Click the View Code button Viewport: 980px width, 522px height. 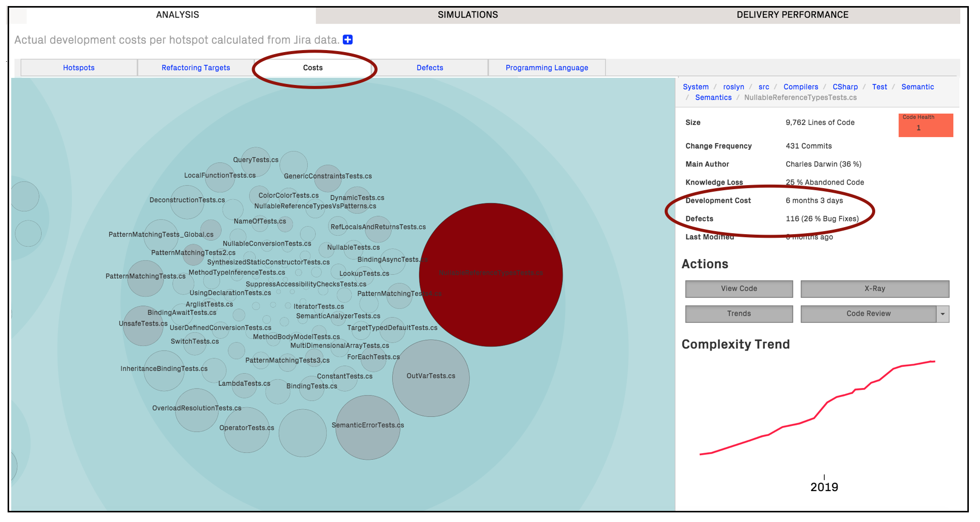[739, 288]
